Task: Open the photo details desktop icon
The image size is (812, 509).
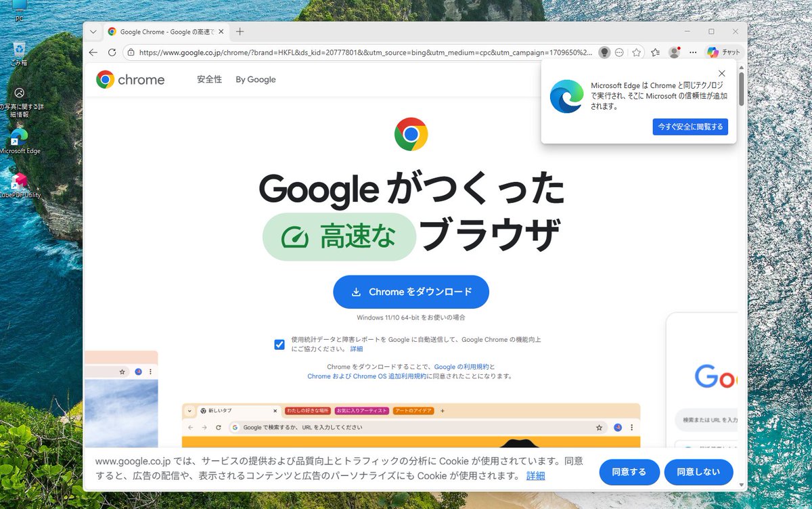Action: pos(20,102)
